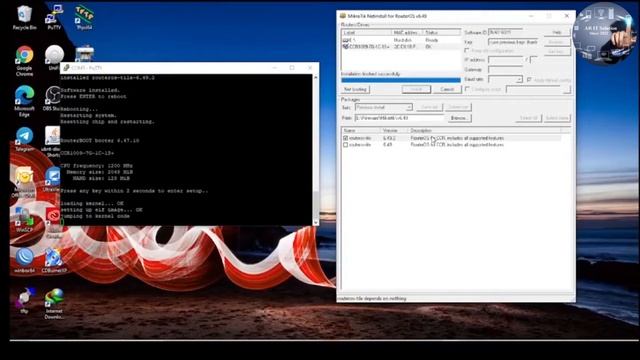Click the Help button in Netinstall

coord(557,32)
